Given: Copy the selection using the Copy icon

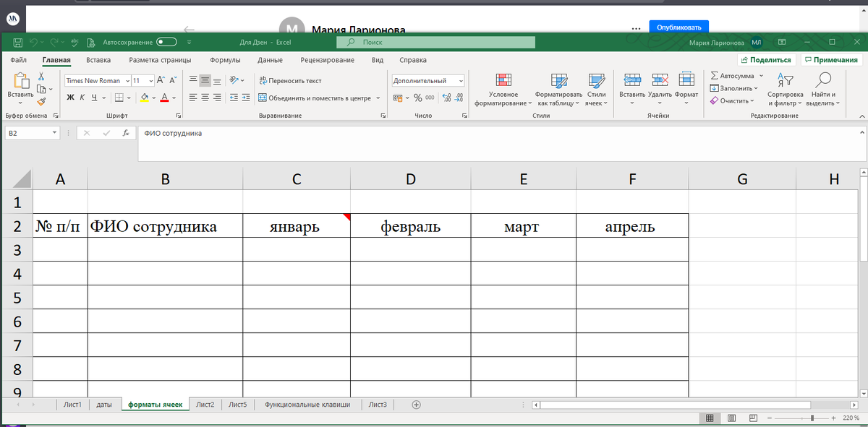Looking at the screenshot, I should pos(41,89).
